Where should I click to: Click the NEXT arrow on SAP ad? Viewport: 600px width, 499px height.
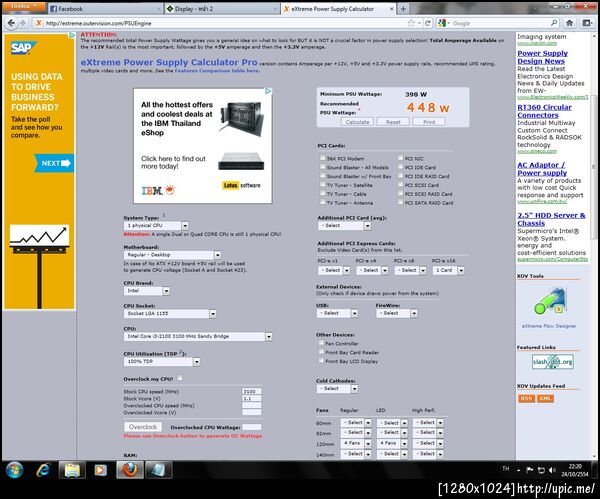(54, 163)
